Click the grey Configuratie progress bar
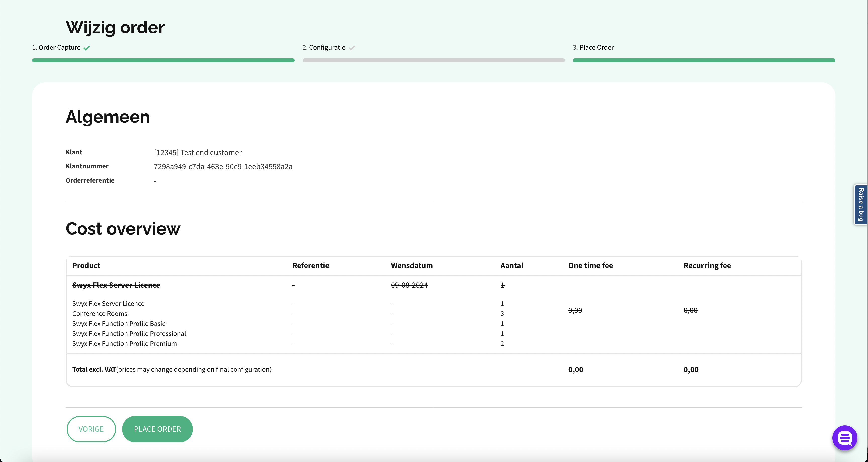The height and width of the screenshot is (462, 868). click(433, 60)
